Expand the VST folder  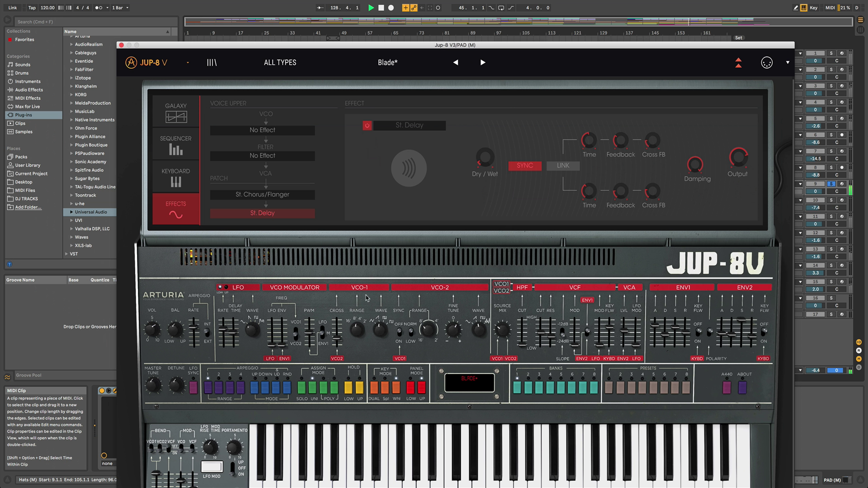tap(66, 254)
